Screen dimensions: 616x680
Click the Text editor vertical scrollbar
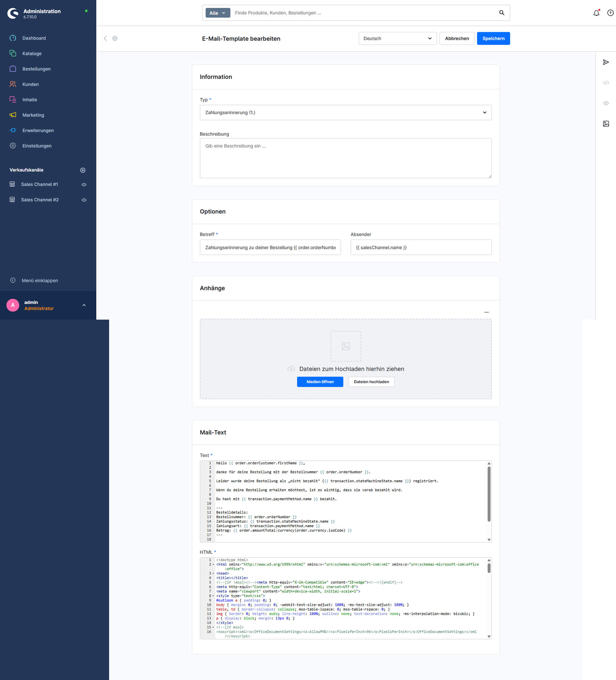pyautogui.click(x=489, y=494)
